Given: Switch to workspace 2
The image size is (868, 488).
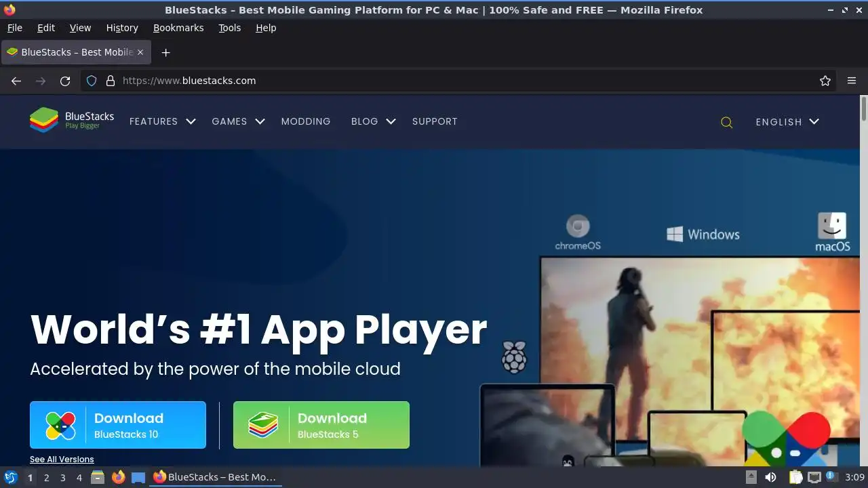Looking at the screenshot, I should pyautogui.click(x=46, y=477).
